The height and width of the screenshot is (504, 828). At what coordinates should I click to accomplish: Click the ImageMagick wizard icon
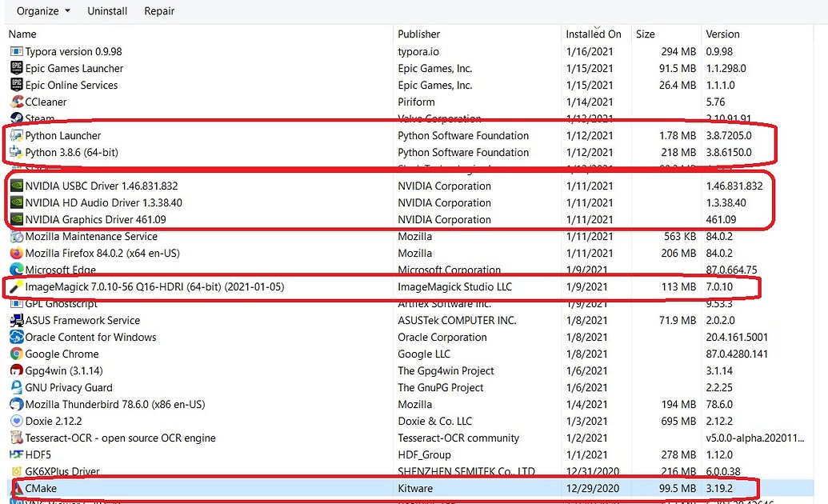pyautogui.click(x=16, y=286)
